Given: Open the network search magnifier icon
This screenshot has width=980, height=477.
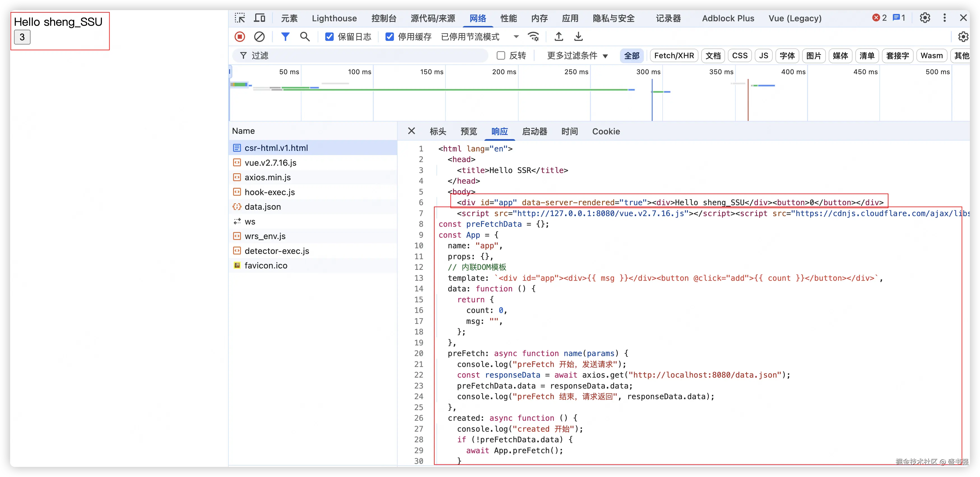Looking at the screenshot, I should coord(305,36).
